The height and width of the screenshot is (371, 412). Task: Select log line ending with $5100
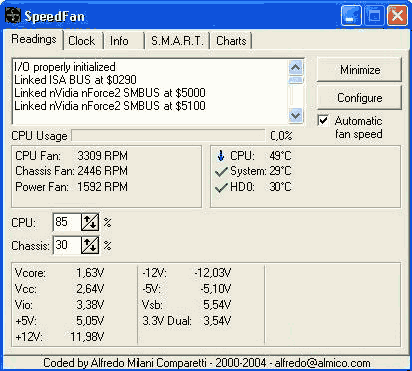110,106
